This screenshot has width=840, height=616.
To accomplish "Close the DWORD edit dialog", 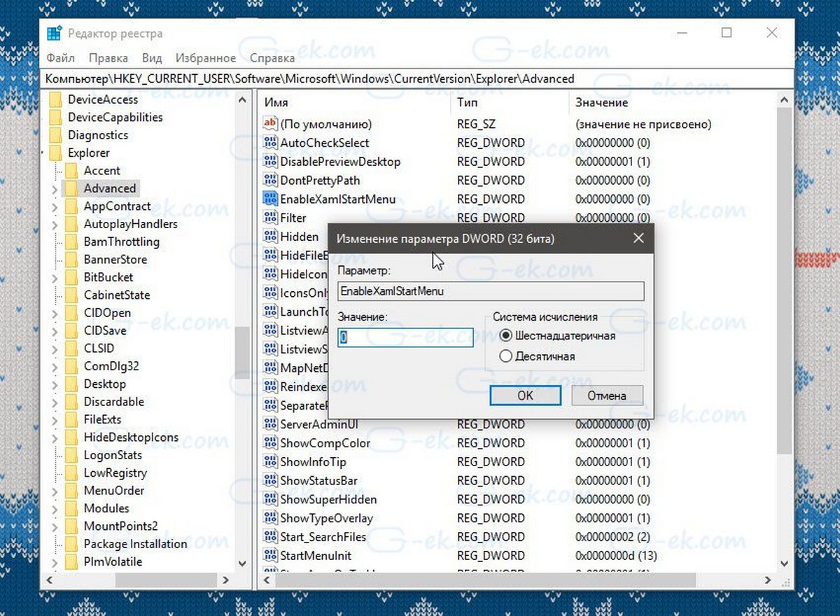I will pyautogui.click(x=638, y=239).
